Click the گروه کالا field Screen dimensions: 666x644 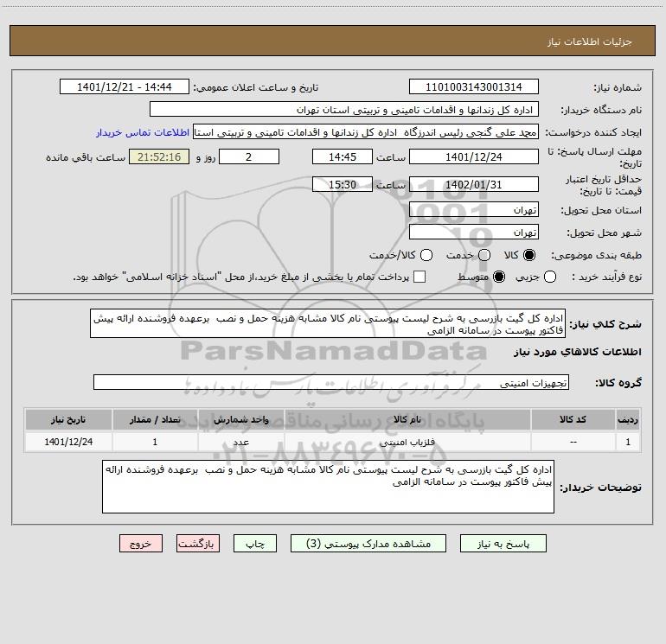pos(330,382)
